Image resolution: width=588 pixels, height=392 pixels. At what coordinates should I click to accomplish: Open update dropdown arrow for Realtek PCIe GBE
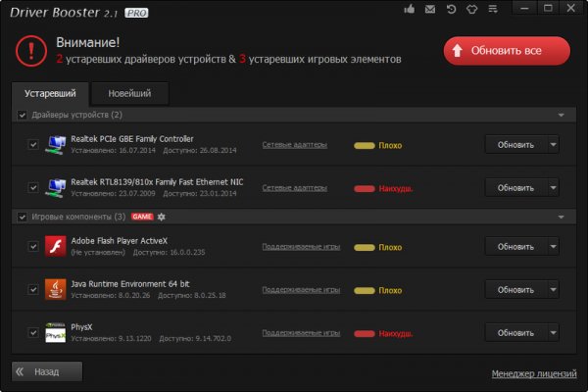[553, 145]
